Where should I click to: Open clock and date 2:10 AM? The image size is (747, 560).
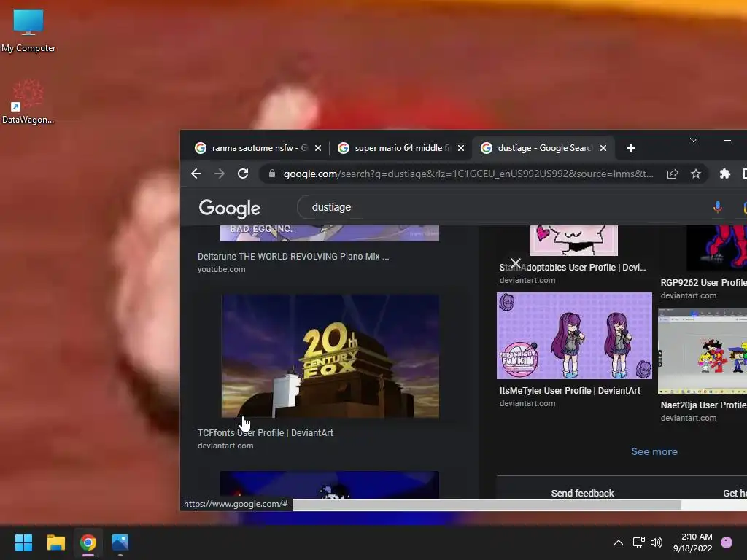[x=693, y=542]
